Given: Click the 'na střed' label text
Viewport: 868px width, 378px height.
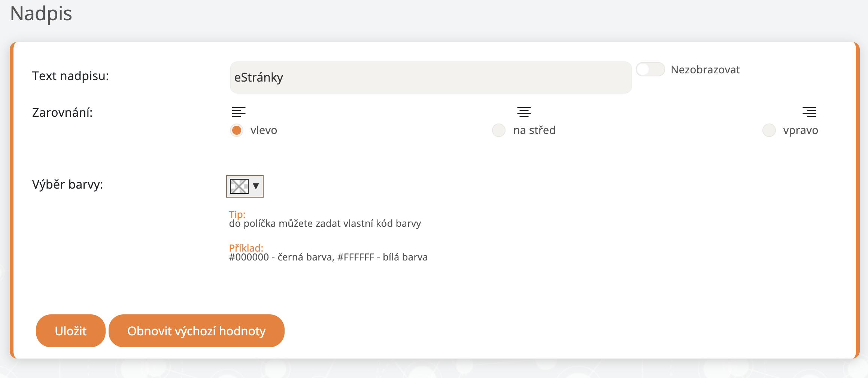Looking at the screenshot, I should pyautogui.click(x=534, y=130).
